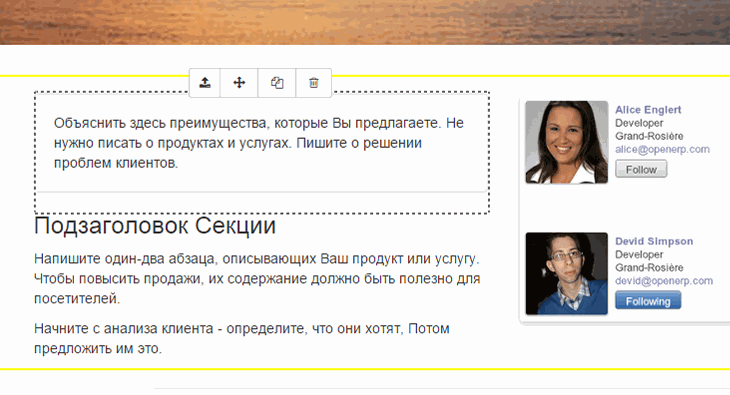Click the duplicate block icon
Viewport: 730px width, 395px height.
pyautogui.click(x=277, y=83)
